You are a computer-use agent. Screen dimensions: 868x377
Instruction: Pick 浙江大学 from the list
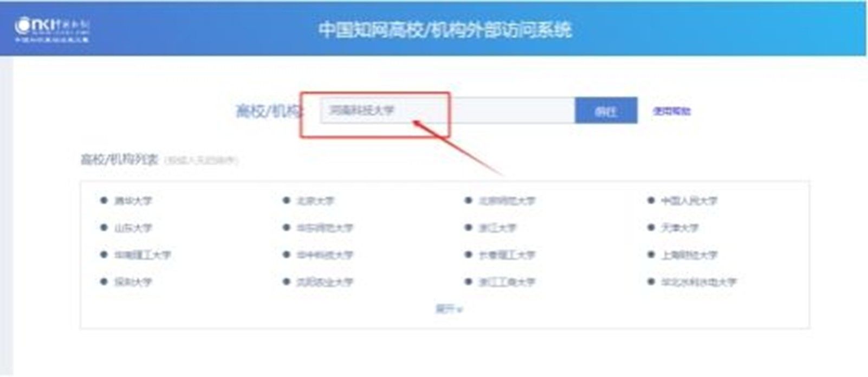(x=497, y=228)
